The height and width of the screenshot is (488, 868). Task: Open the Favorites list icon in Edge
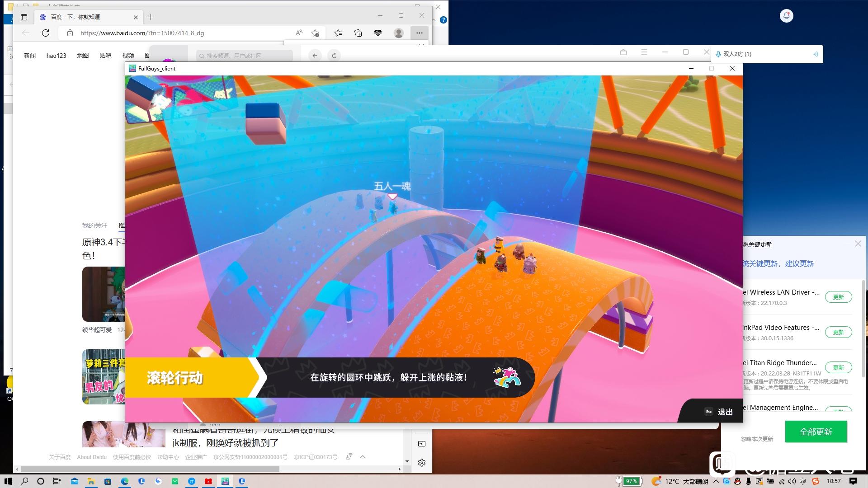click(338, 33)
